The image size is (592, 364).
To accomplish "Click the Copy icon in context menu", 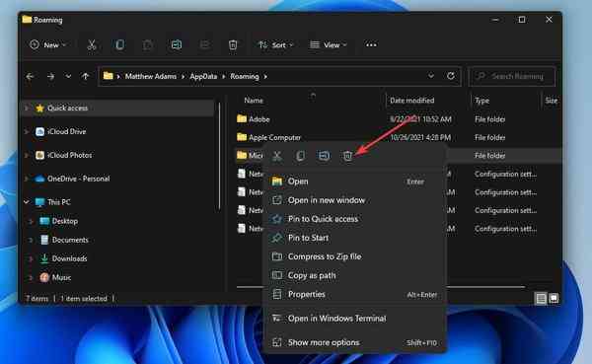I will (x=301, y=156).
